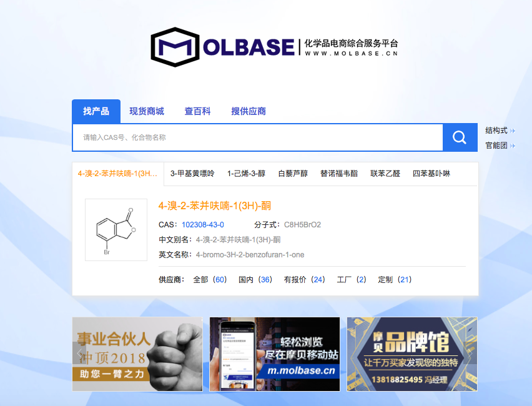Open the molecule structure thumbnail image
Image resolution: width=532 pixels, height=406 pixels.
(x=116, y=230)
